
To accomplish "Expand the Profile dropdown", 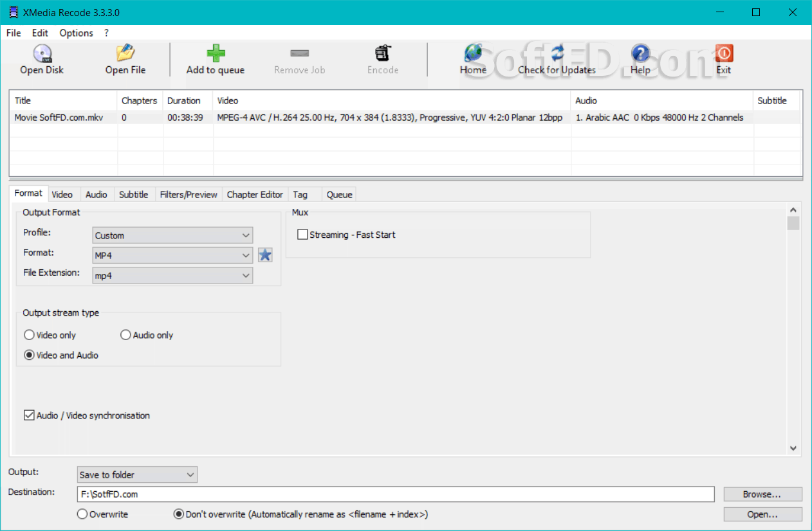I will click(172, 235).
